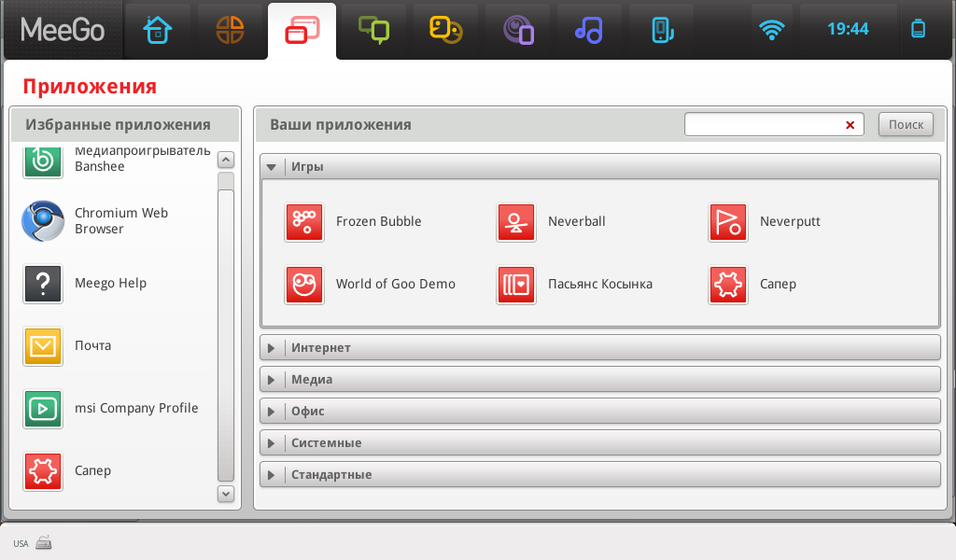This screenshot has height=560, width=956.
Task: Start Neverputt from the games list
Action: [728, 222]
